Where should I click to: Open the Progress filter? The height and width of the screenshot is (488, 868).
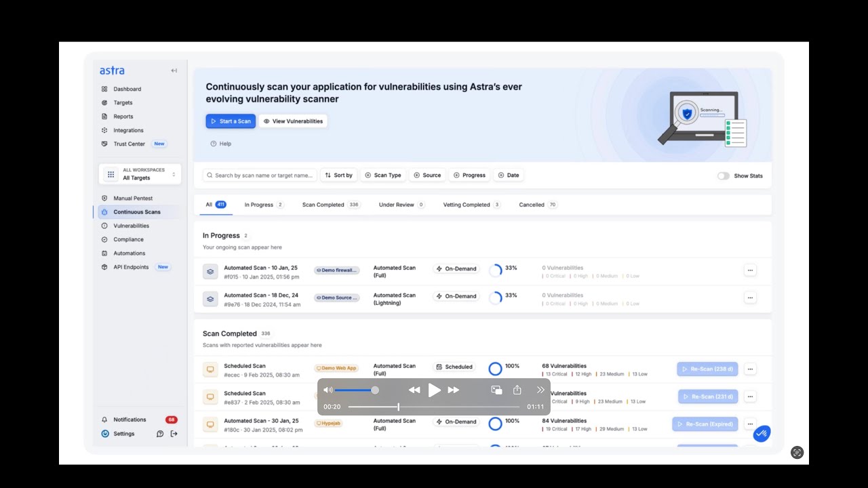coord(469,175)
